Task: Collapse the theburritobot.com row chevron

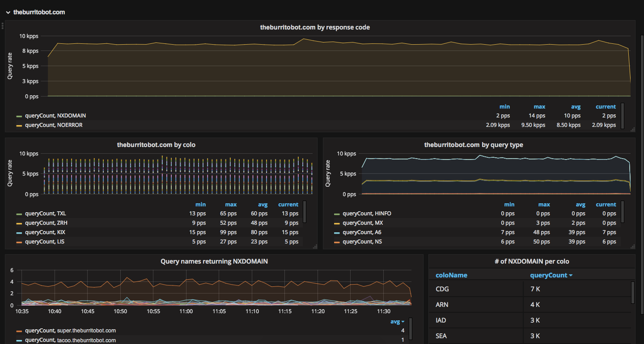Action: tap(8, 13)
